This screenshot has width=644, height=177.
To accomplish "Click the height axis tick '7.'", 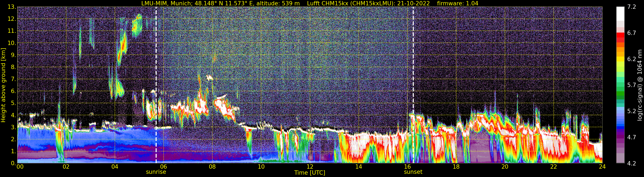I will tap(13, 79).
